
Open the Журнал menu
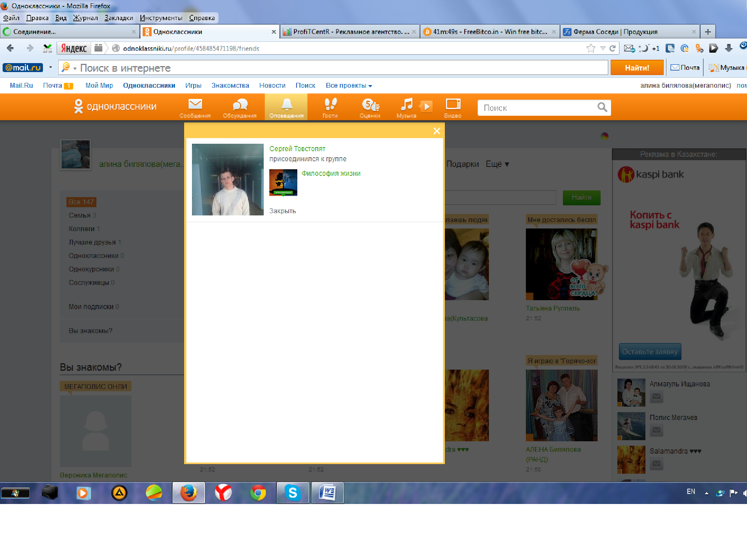coord(85,18)
